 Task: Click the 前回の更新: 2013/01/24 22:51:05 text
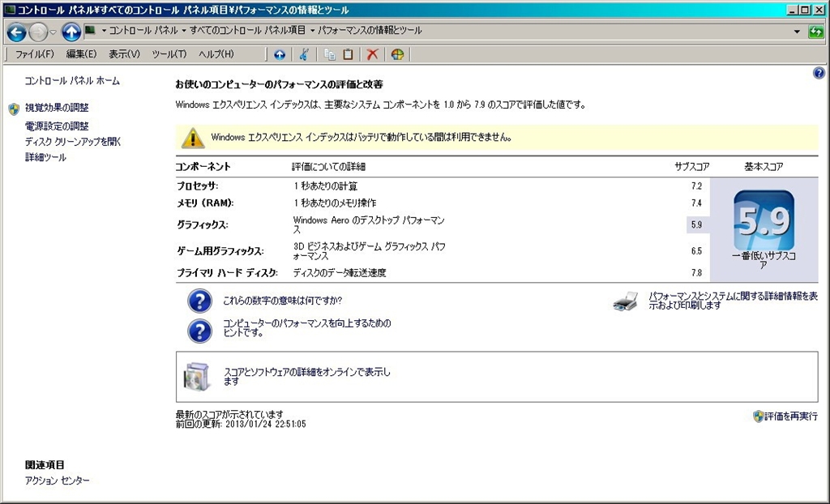(x=241, y=424)
